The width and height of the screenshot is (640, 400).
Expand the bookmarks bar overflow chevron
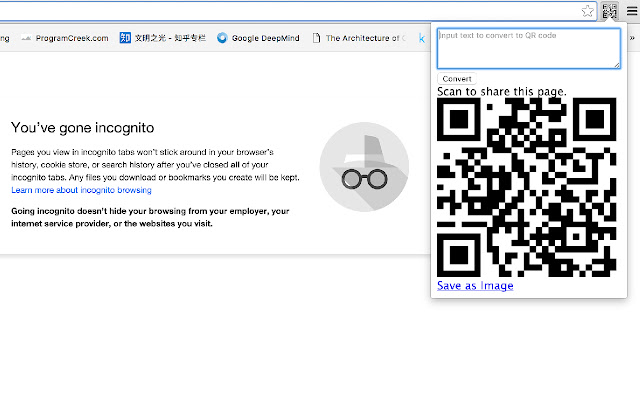pyautogui.click(x=631, y=39)
